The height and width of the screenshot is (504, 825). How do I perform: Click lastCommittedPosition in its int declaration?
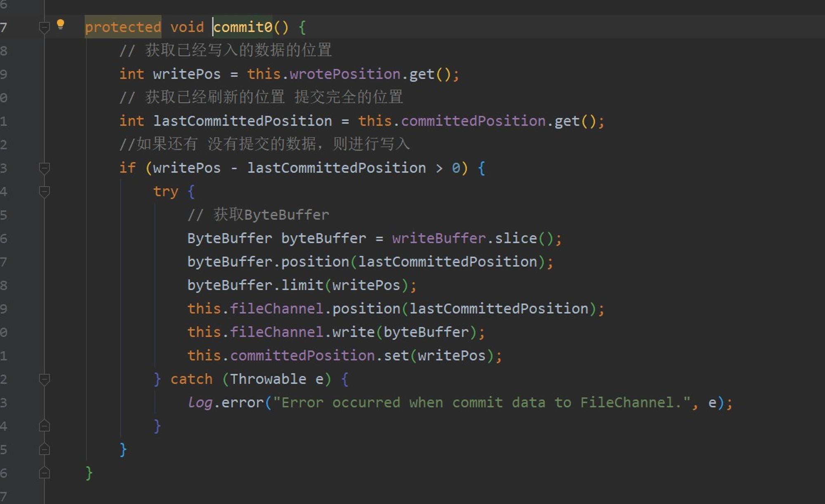(243, 121)
